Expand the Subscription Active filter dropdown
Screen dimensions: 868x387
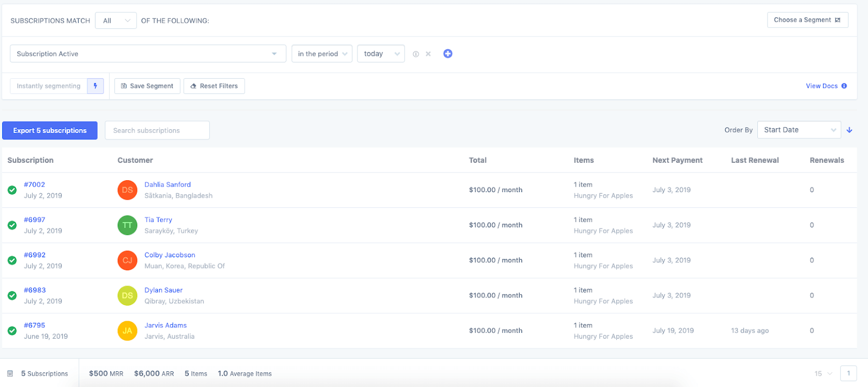(148, 54)
